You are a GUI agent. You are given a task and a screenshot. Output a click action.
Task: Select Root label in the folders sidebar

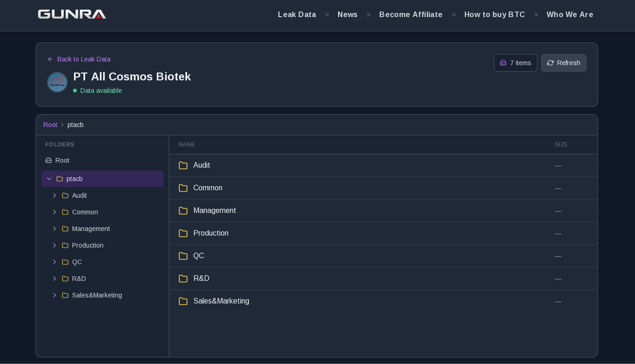(62, 160)
